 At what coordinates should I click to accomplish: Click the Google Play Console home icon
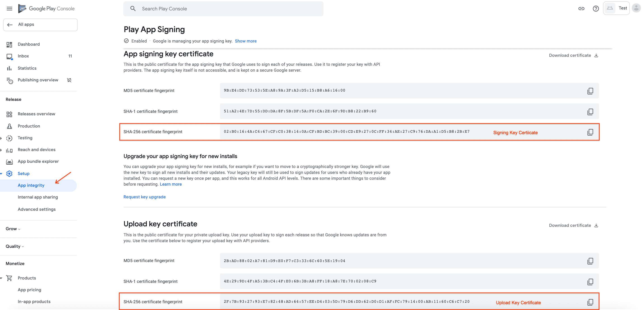(x=23, y=8)
